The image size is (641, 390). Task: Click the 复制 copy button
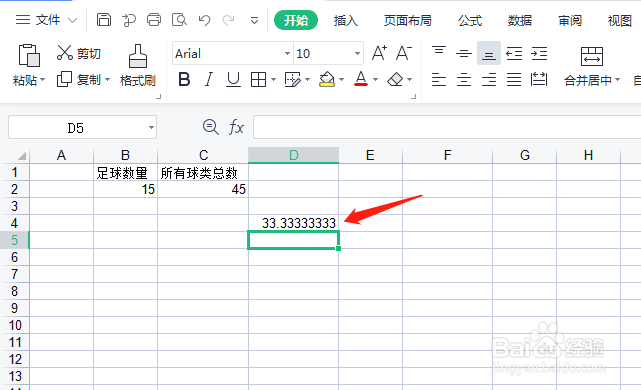[x=78, y=79]
